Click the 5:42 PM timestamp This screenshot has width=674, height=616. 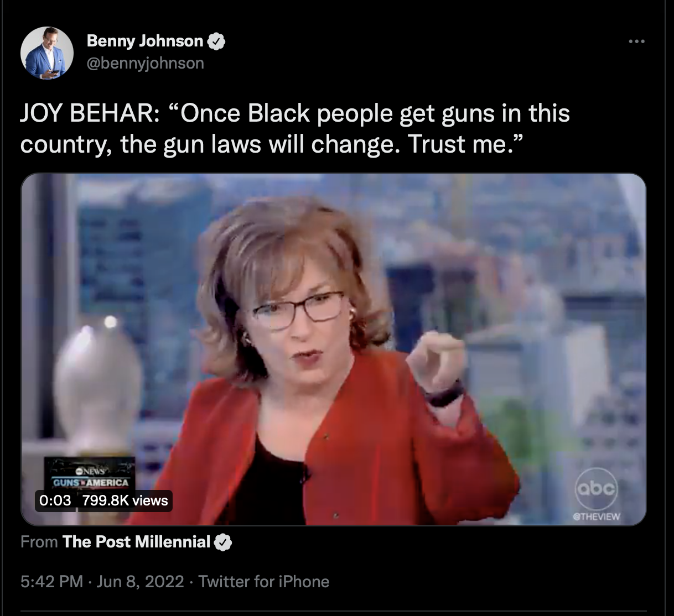tap(51, 582)
